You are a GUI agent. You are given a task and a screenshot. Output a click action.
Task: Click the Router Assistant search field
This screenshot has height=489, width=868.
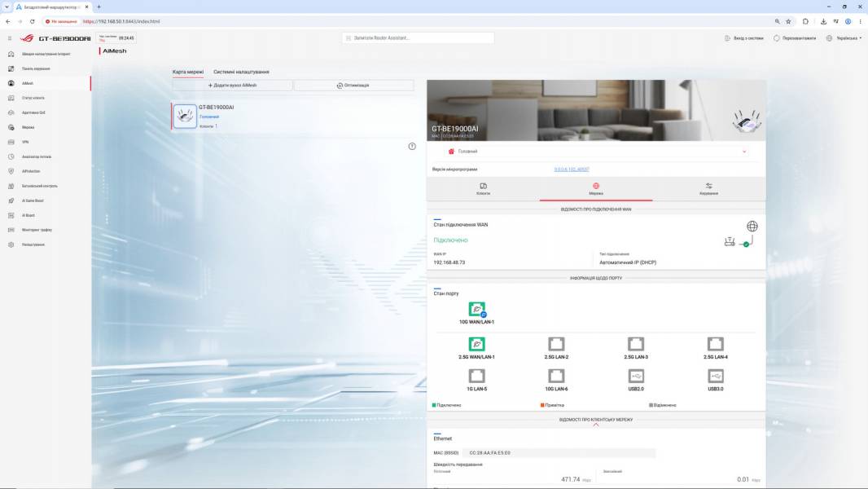(x=418, y=37)
